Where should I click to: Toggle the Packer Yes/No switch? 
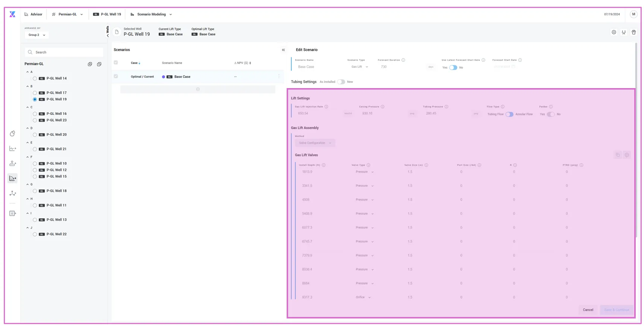click(x=551, y=114)
